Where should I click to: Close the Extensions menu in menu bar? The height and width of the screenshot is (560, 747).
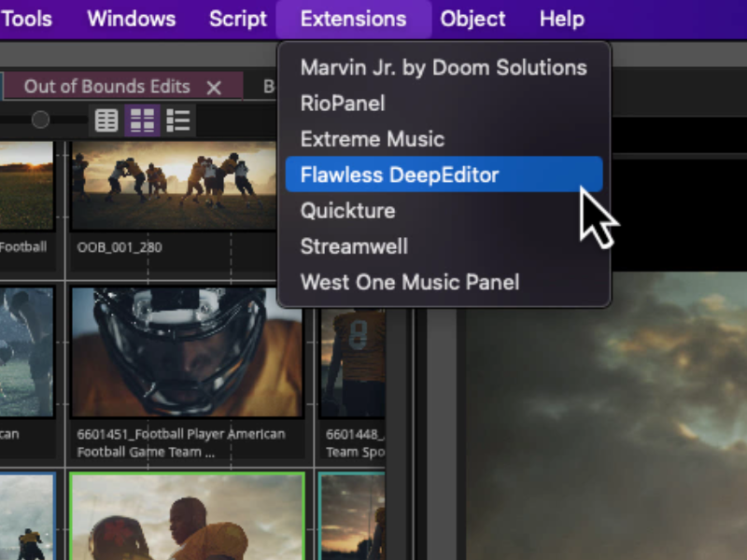[x=354, y=19]
